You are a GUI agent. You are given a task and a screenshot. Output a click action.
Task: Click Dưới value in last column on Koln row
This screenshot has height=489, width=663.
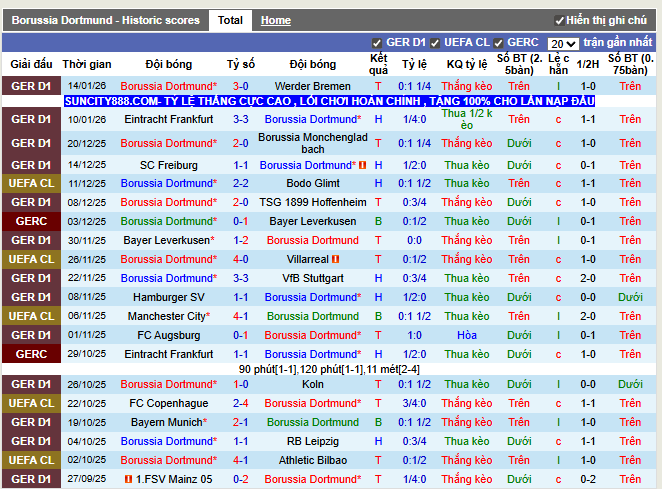pos(630,385)
